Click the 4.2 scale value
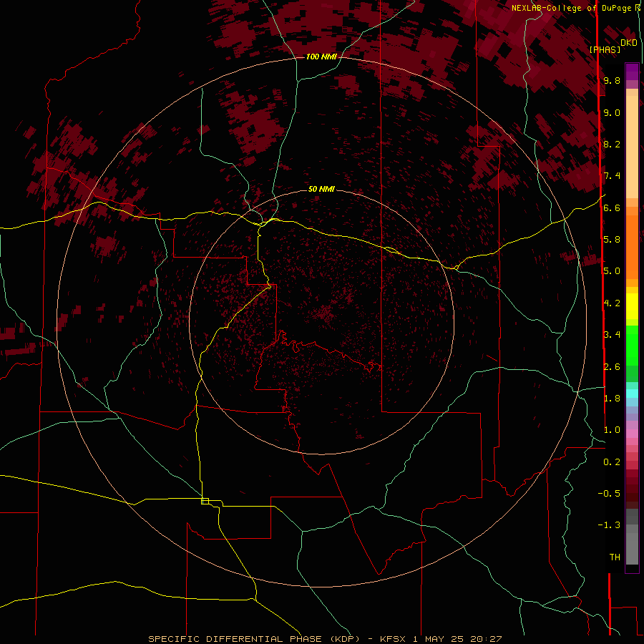Viewport: 644px width, 644px height. tap(612, 303)
